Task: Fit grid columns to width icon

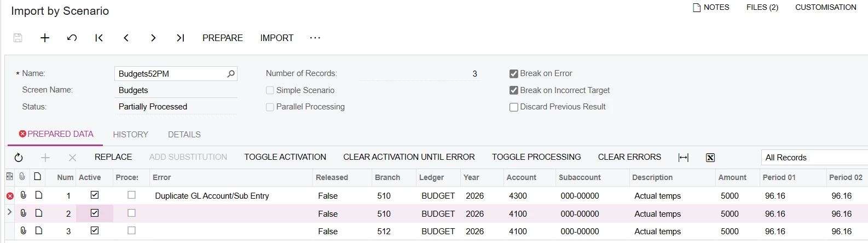Action: coord(683,158)
